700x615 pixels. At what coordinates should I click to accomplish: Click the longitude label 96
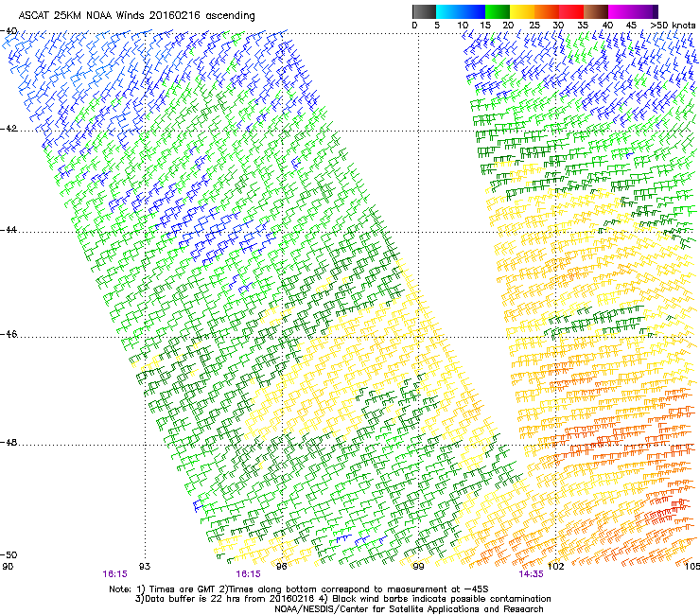281,567
